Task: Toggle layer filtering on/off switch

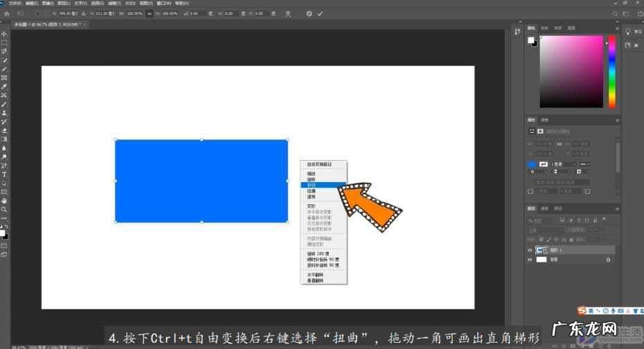Action: [x=605, y=220]
